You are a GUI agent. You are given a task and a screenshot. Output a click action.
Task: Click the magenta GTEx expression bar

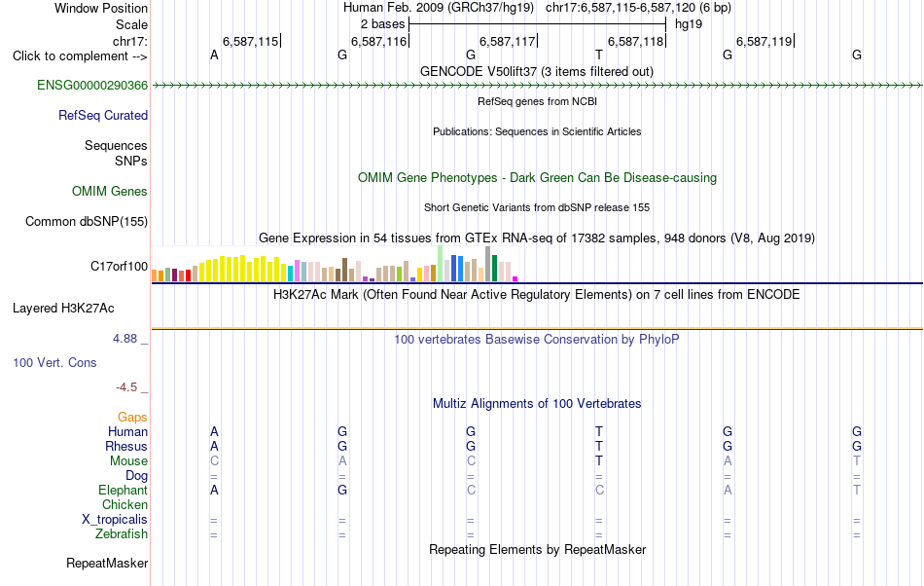515,278
